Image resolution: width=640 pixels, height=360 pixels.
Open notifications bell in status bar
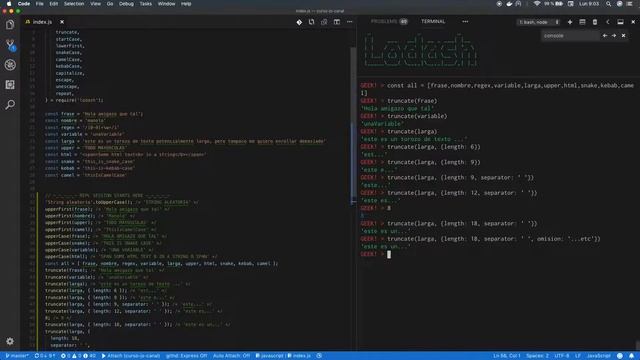(631, 356)
